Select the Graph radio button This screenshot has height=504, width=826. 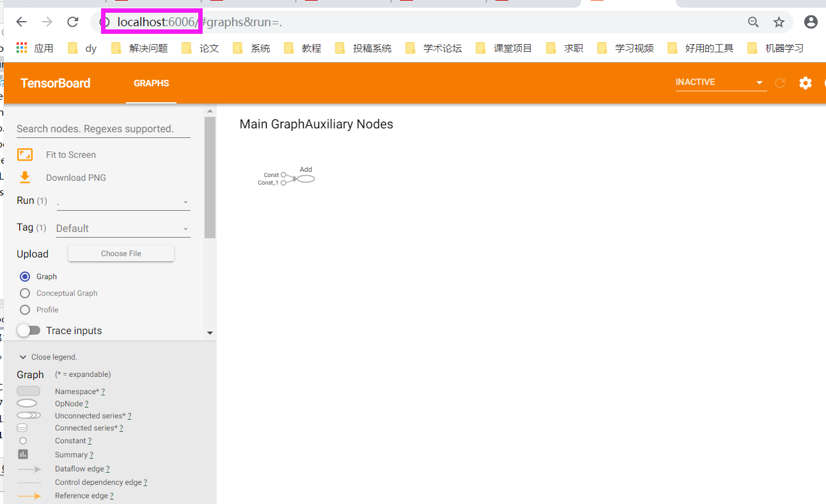[x=25, y=277]
